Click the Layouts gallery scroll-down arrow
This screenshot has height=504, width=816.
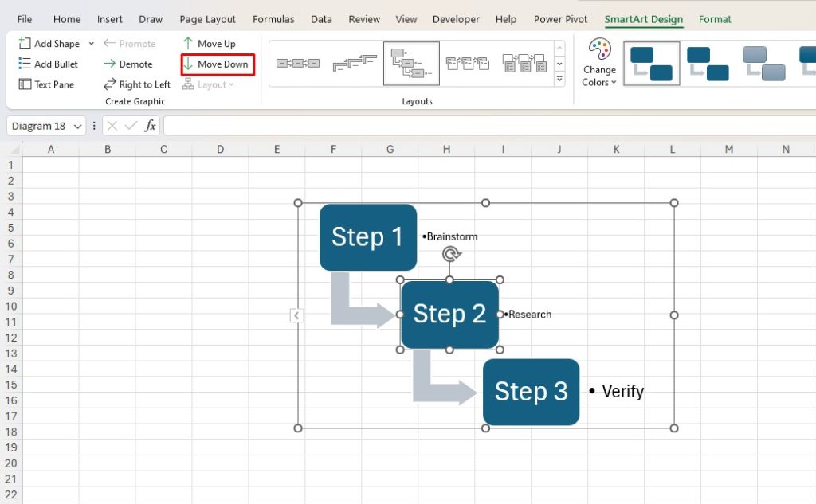pyautogui.click(x=559, y=64)
